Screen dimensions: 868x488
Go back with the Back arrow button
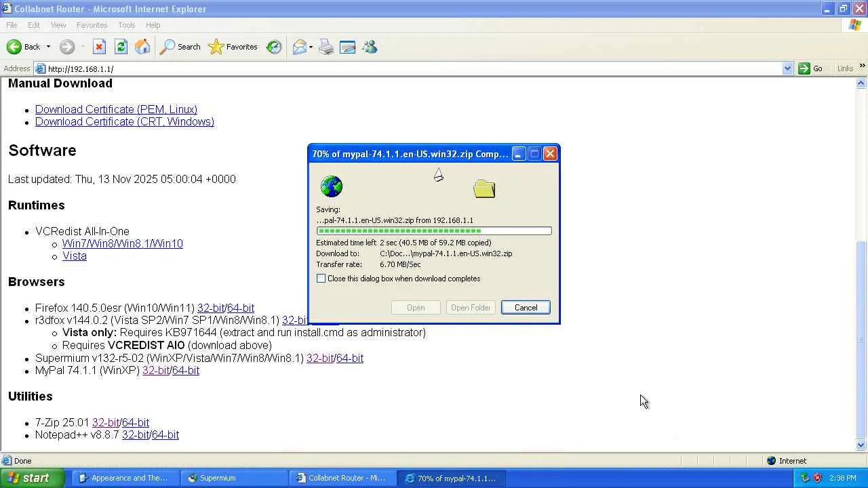tap(23, 47)
